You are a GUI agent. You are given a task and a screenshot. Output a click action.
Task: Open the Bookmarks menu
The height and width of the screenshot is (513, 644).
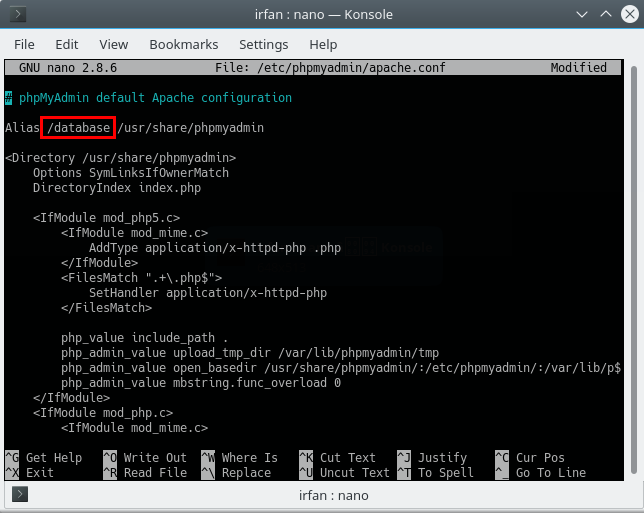pos(184,44)
